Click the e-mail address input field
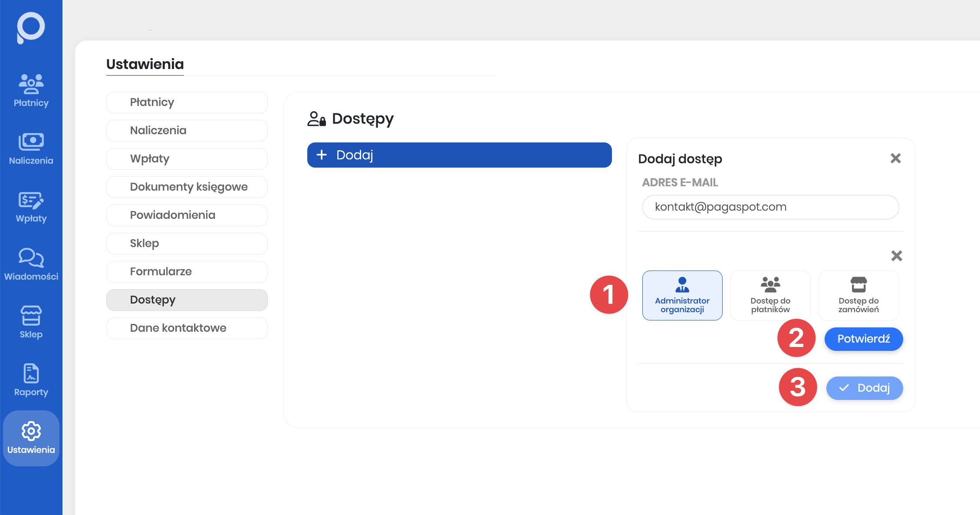 tap(770, 207)
